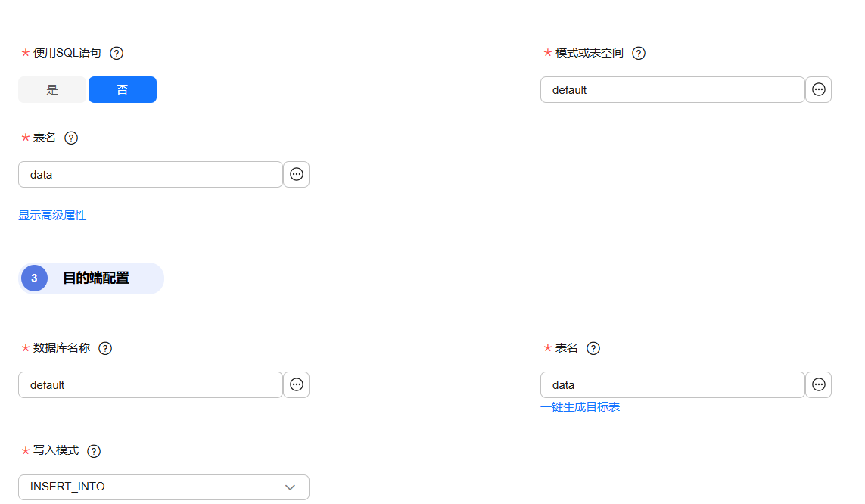This screenshot has height=504, width=865.
Task: Click help icon beside source 表名 label
Action: coord(71,138)
